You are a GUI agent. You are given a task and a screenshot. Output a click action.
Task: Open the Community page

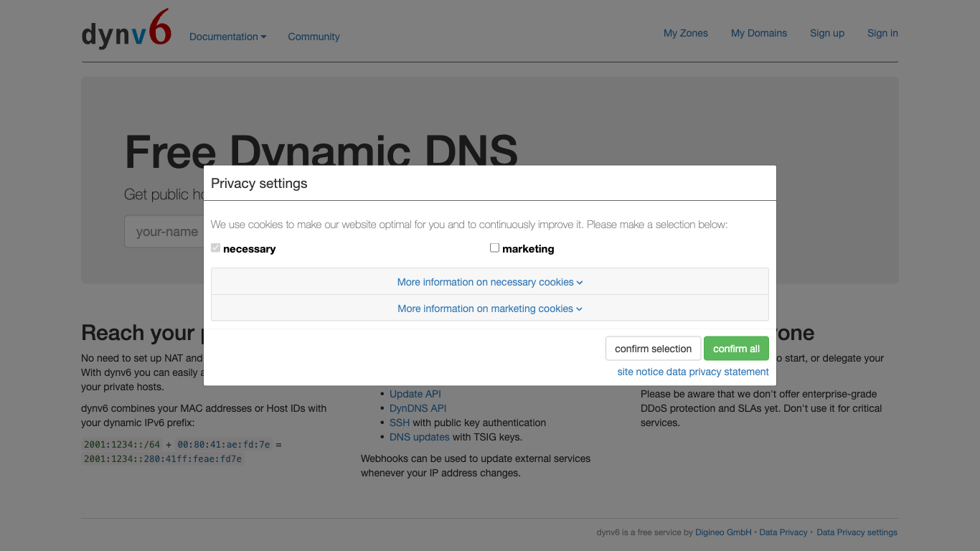314,37
